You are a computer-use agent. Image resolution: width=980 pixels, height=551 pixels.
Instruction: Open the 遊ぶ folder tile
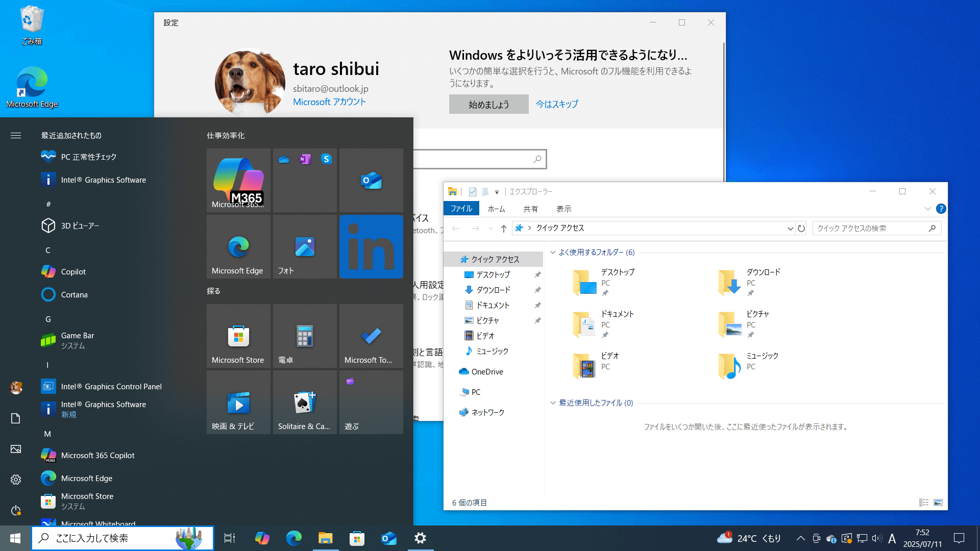point(371,402)
